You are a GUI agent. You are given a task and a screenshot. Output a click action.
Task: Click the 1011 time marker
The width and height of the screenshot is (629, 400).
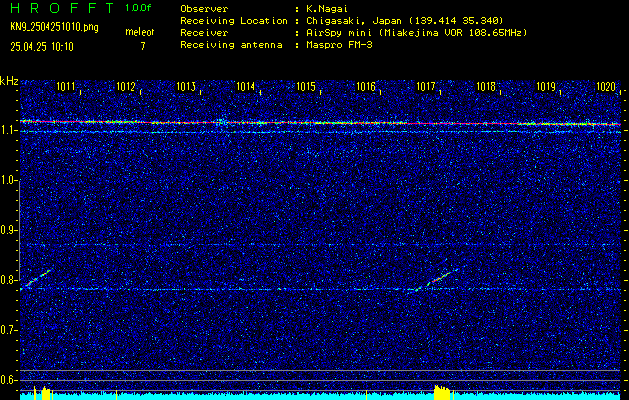point(65,87)
